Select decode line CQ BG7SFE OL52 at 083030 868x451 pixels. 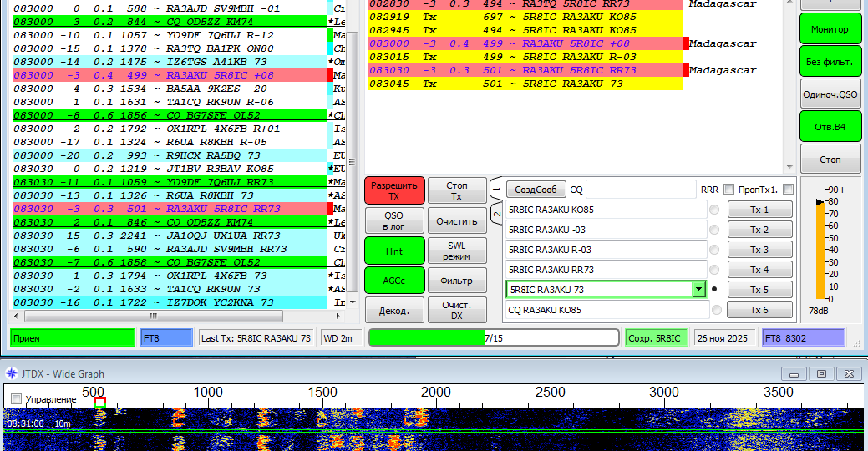[x=170, y=262]
